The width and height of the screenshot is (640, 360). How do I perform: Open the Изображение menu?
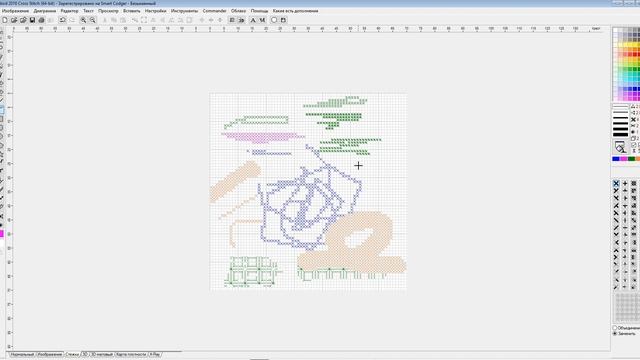click(x=16, y=11)
